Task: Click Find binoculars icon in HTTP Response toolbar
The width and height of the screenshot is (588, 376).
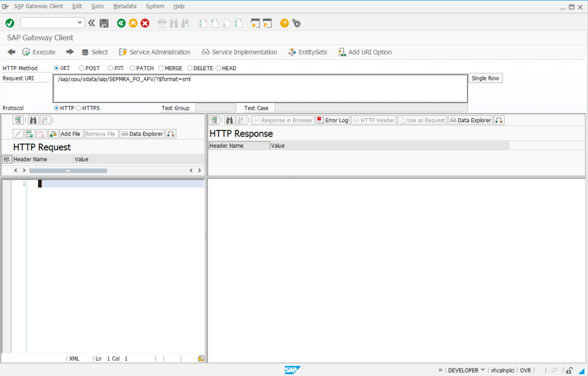Action: pyautogui.click(x=230, y=120)
